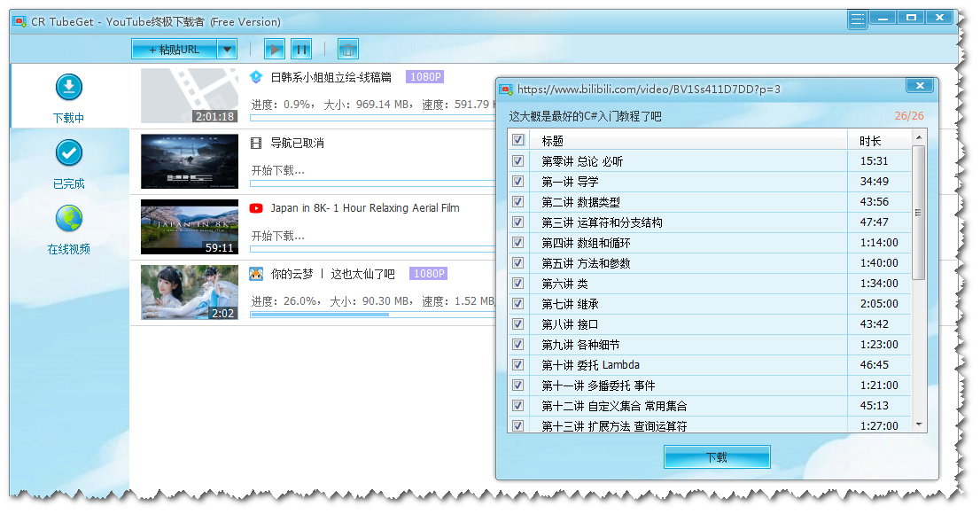
Task: Click the 你的云梦 video thumbnail
Action: [x=190, y=292]
